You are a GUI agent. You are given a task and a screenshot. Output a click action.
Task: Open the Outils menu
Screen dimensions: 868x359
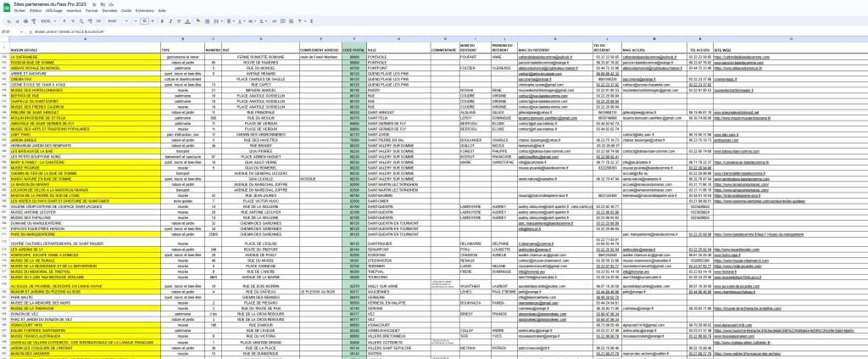(126, 10)
